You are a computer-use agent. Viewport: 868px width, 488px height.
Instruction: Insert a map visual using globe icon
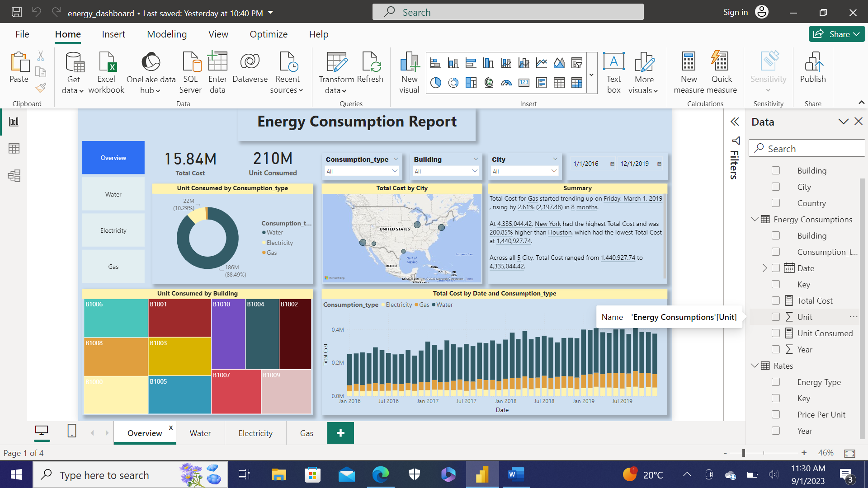click(488, 83)
